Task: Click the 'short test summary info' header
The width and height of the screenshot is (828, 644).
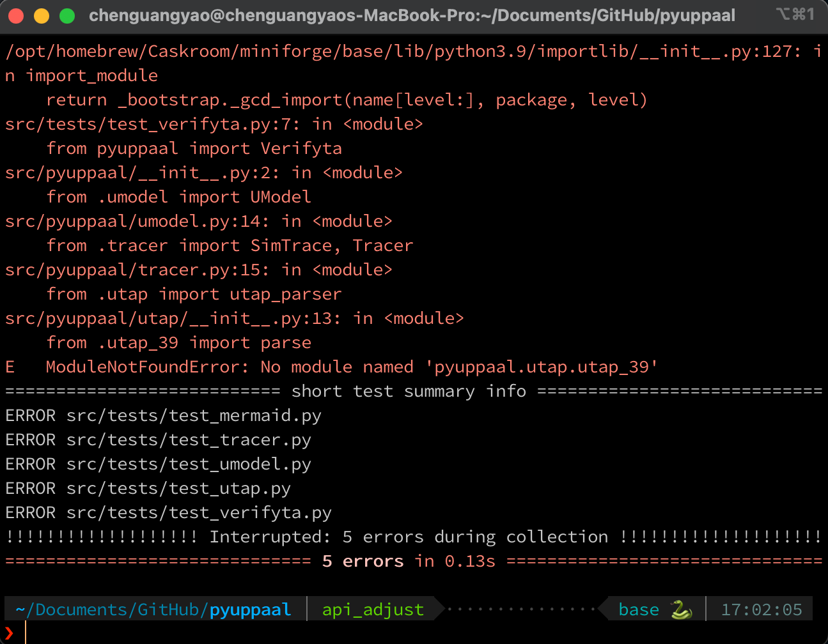Action: pos(409,391)
